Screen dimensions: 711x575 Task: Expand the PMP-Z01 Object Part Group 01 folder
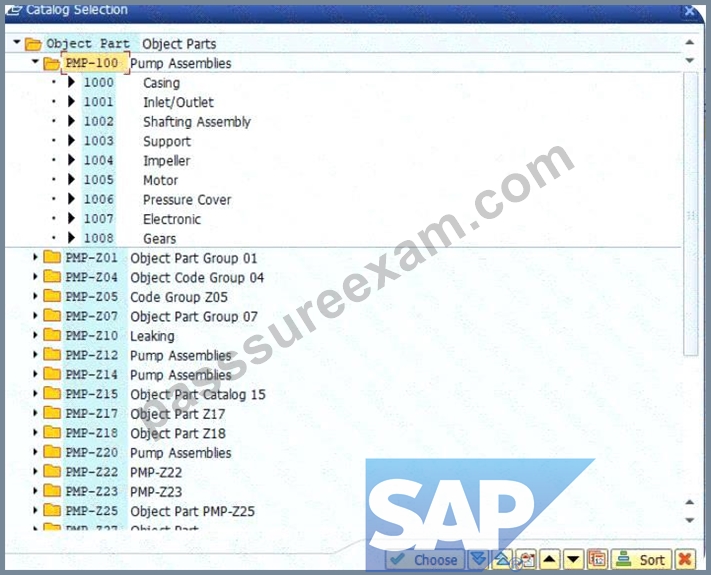35,258
